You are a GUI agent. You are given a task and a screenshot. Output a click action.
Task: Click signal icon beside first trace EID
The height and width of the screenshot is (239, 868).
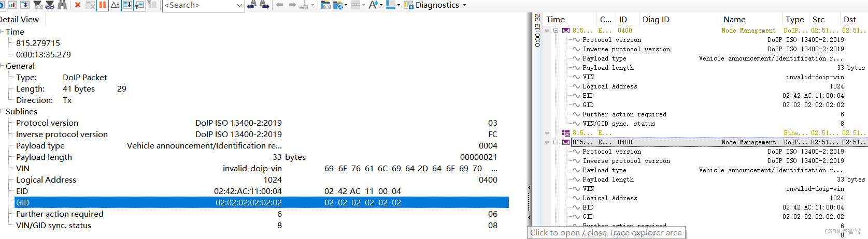coord(576,96)
